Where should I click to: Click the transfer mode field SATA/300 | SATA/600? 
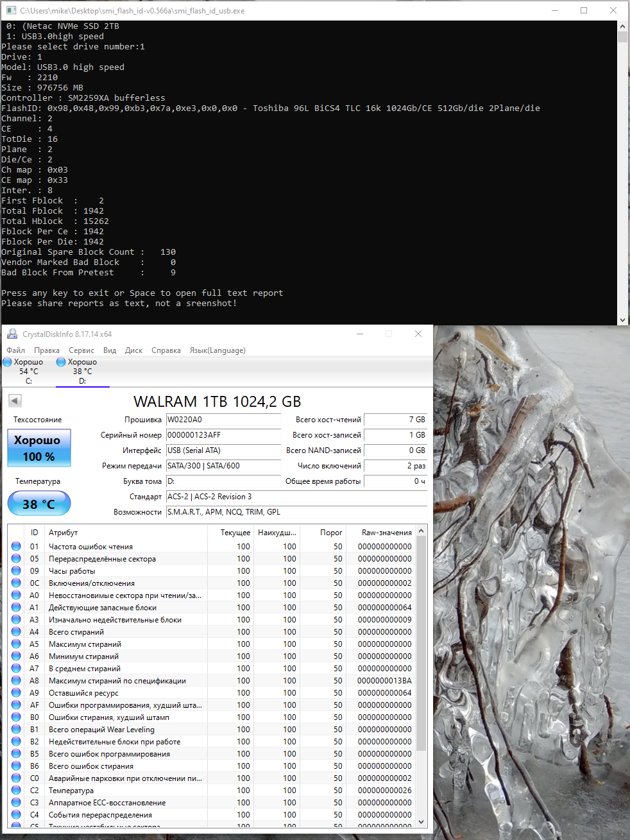(223, 466)
